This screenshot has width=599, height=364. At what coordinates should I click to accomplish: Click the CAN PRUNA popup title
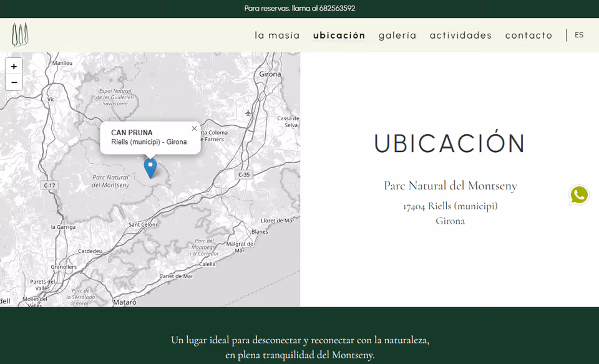[x=132, y=133]
